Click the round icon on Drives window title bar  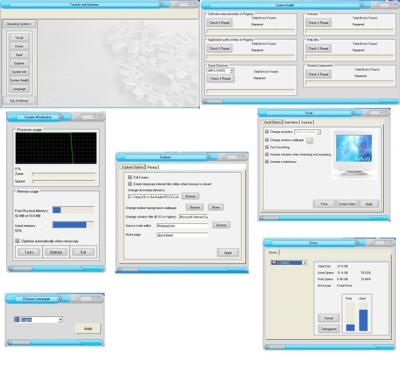356,243
